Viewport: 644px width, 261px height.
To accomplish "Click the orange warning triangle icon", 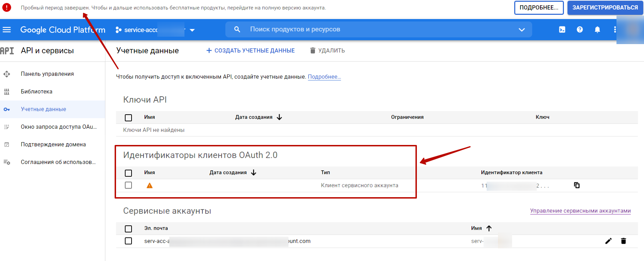I will 150,186.
